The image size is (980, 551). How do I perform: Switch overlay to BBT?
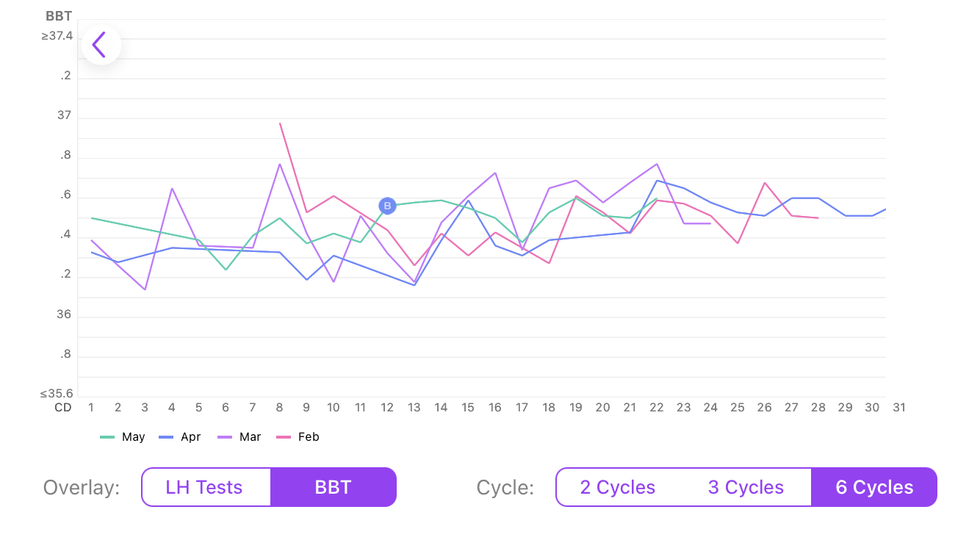tap(334, 487)
